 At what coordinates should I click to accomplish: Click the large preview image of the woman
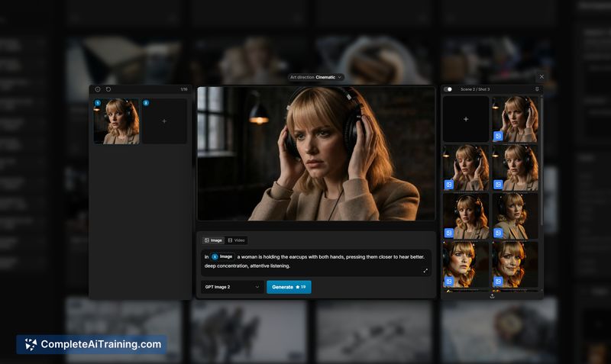point(316,154)
